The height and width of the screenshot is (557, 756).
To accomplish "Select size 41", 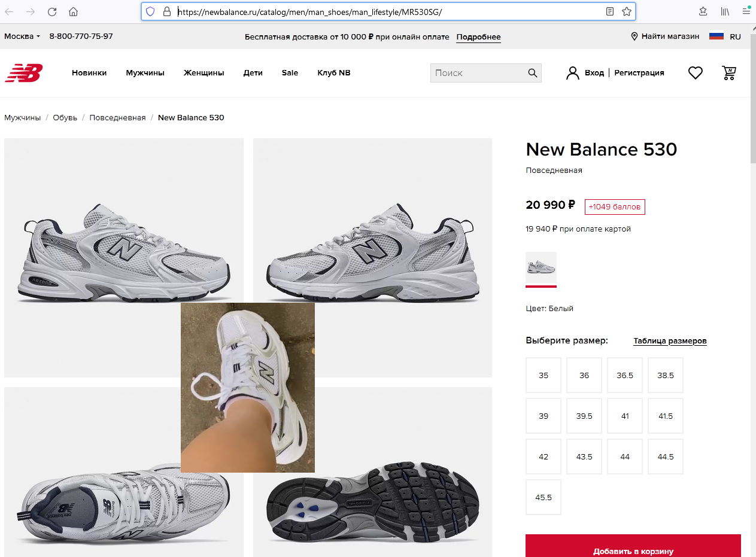I will click(625, 416).
